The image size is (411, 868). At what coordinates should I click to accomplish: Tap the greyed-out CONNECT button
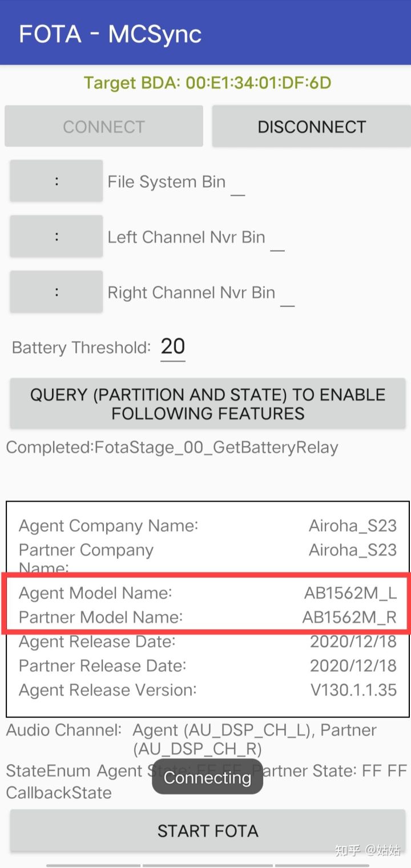(104, 126)
